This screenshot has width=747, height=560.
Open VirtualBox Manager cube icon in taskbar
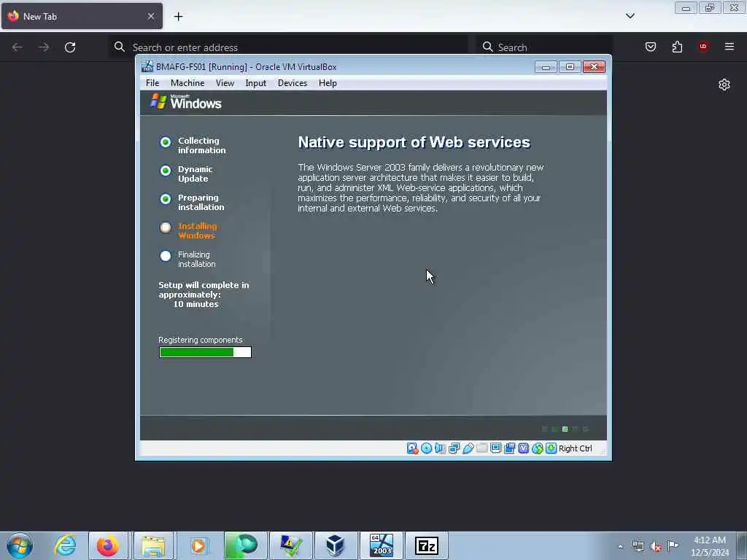click(336, 545)
